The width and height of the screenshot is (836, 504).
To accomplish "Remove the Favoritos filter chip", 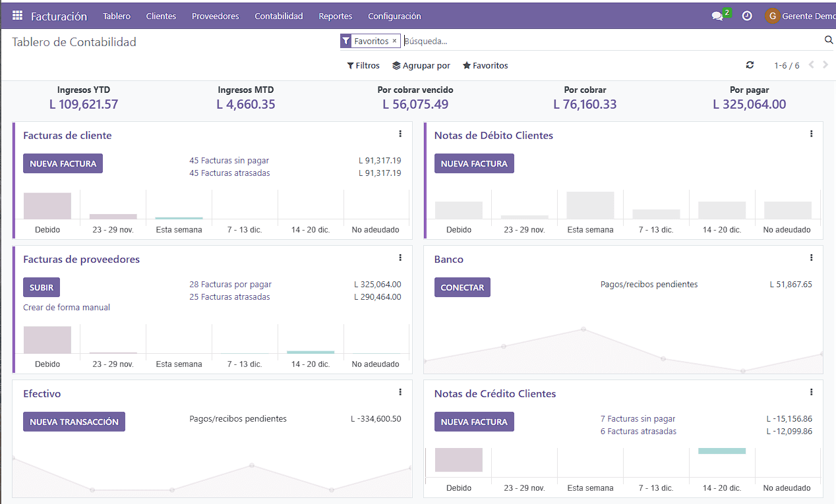I will [395, 40].
